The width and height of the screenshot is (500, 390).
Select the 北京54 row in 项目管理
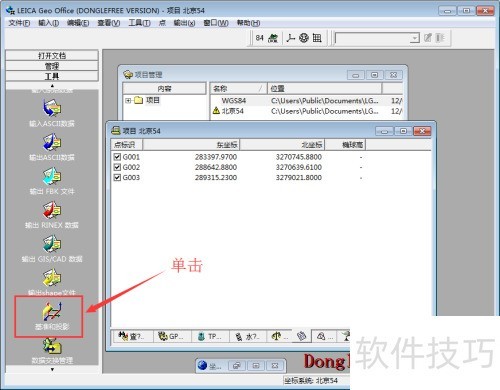[x=306, y=111]
